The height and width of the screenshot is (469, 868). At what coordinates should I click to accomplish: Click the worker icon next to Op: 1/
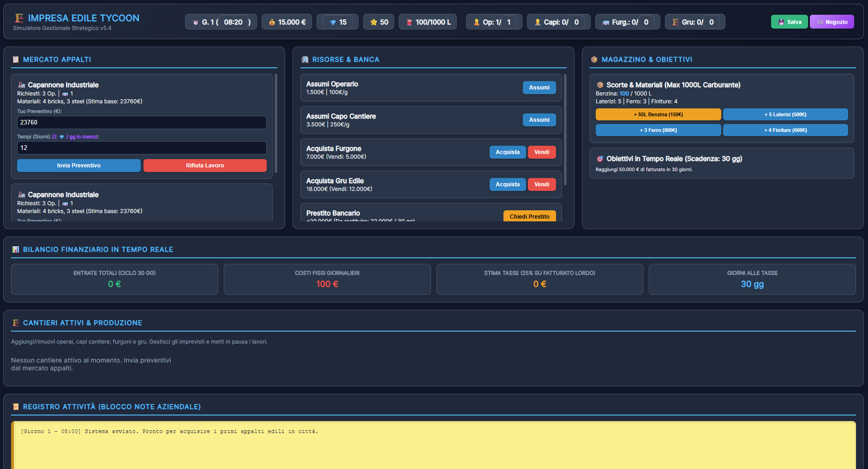pos(477,22)
